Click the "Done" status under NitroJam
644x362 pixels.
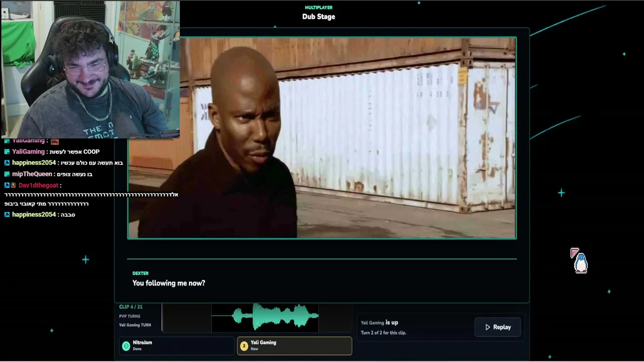pyautogui.click(x=137, y=349)
